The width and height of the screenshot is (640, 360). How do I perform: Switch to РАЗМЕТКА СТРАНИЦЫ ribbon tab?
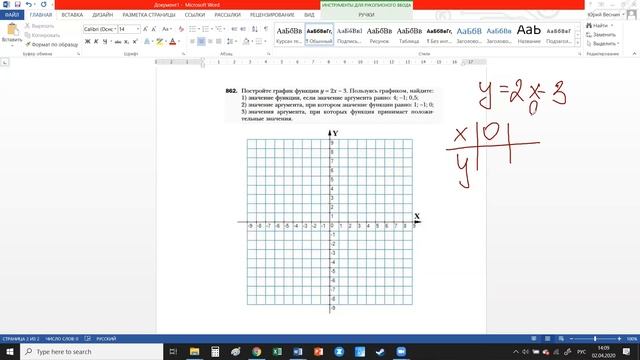(x=149, y=15)
